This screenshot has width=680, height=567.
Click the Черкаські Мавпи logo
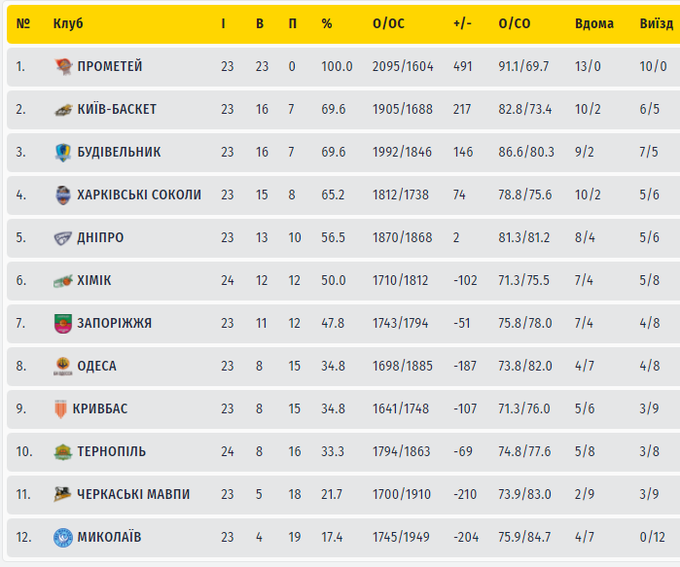pos(63,494)
